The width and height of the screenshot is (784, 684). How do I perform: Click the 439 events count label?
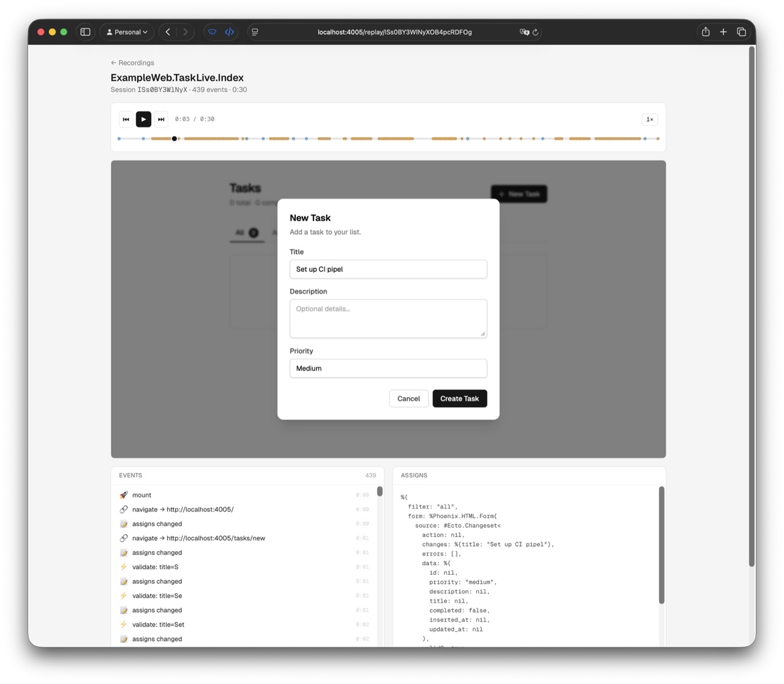pyautogui.click(x=370, y=476)
